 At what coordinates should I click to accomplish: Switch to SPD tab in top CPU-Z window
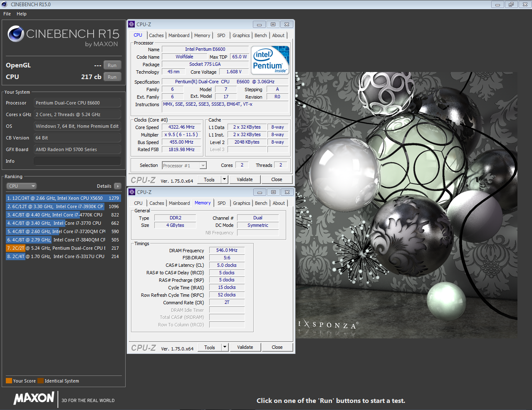(x=221, y=35)
